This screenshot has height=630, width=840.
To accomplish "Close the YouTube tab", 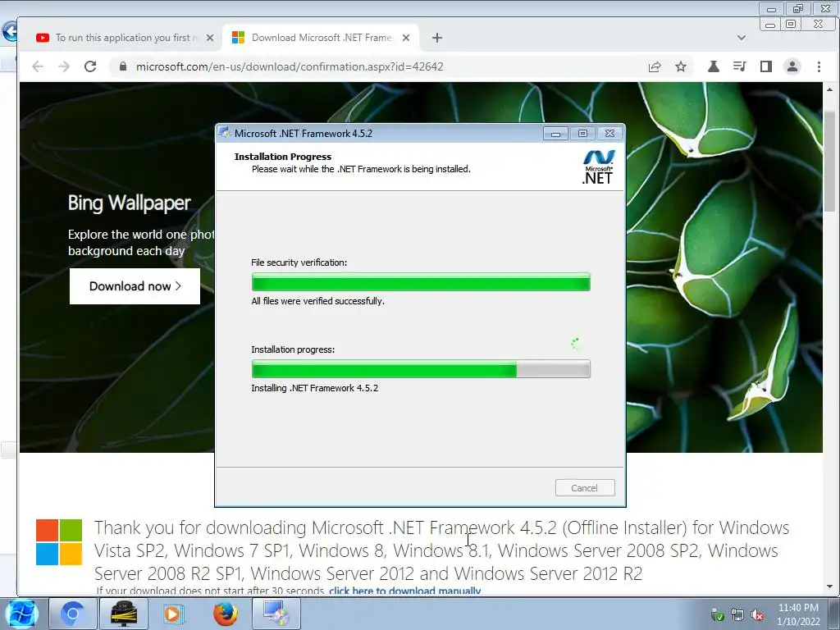I will coord(210,38).
